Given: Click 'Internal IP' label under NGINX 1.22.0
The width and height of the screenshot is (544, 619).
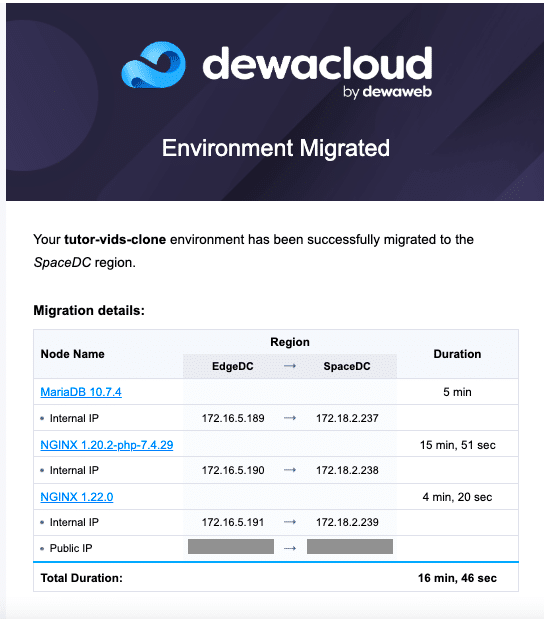Looking at the screenshot, I should [74, 522].
